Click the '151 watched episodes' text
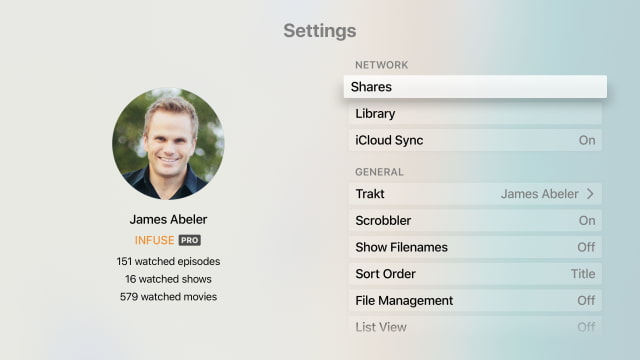This screenshot has height=360, width=640. point(168,261)
